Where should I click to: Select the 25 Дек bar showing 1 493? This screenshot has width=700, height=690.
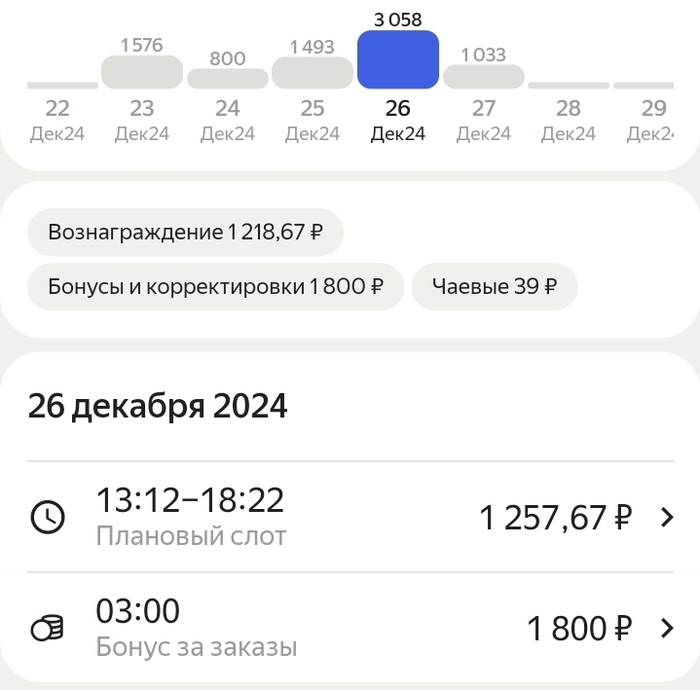[x=312, y=73]
